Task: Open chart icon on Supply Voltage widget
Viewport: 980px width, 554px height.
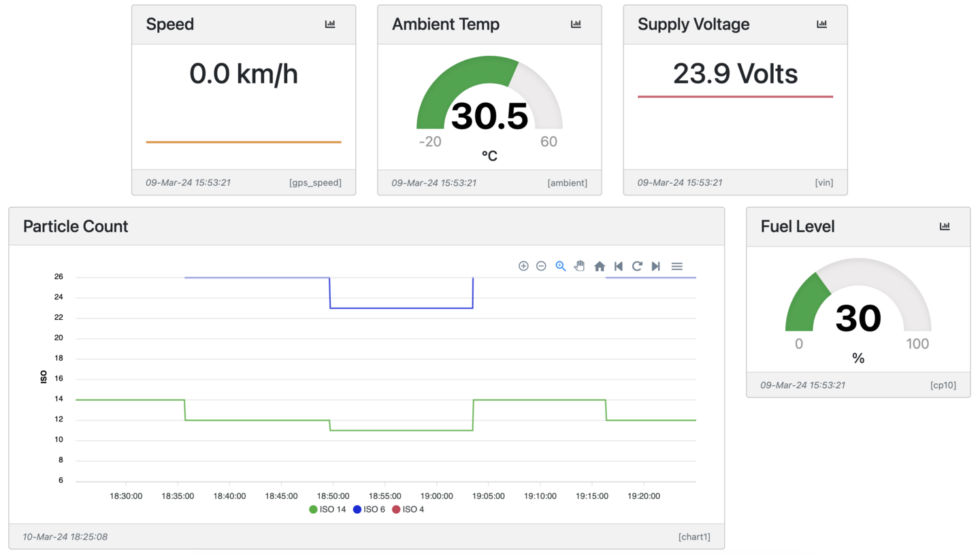Action: (x=821, y=25)
